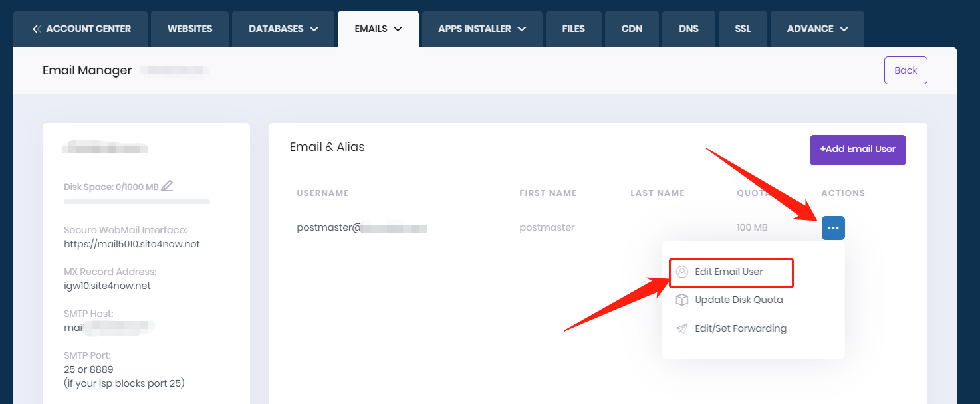980x404 pixels.
Task: Expand the Advance dropdown menu
Action: point(817,29)
